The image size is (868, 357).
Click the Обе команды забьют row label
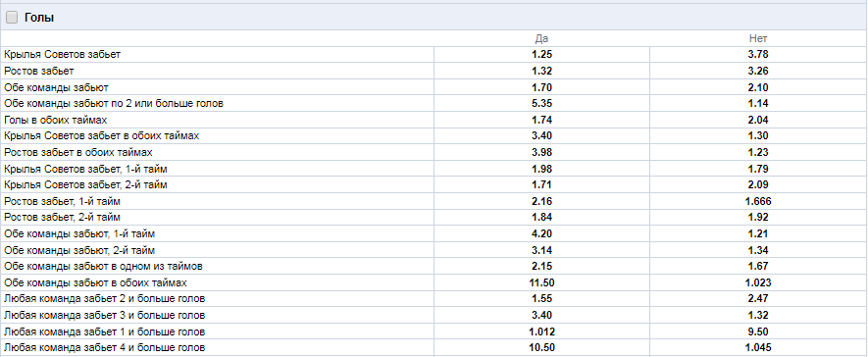(56, 87)
